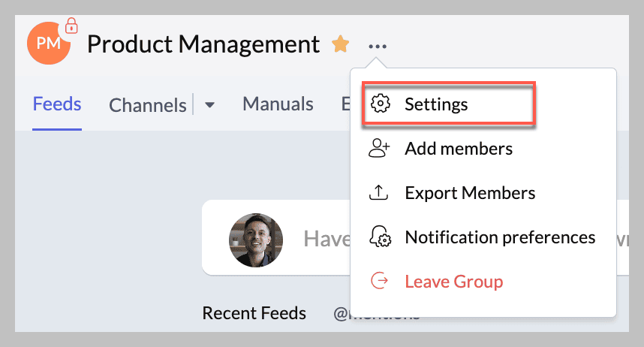The width and height of the screenshot is (644, 347).
Task: Click the add-person icon in the menu
Action: click(379, 148)
